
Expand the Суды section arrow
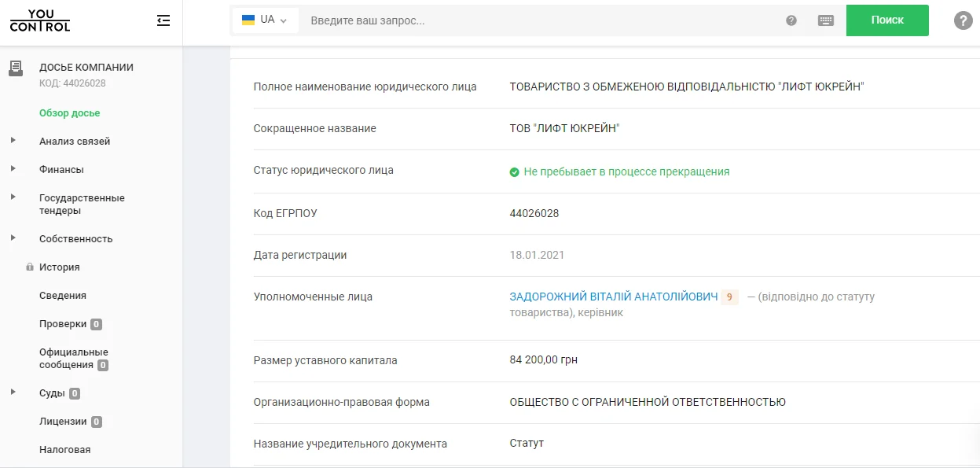13,392
